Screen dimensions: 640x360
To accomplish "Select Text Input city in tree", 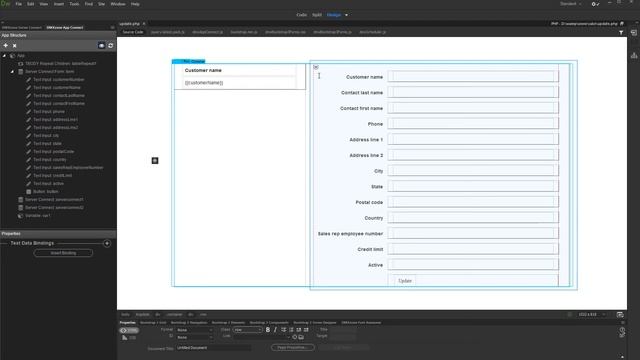I will (x=46, y=136).
